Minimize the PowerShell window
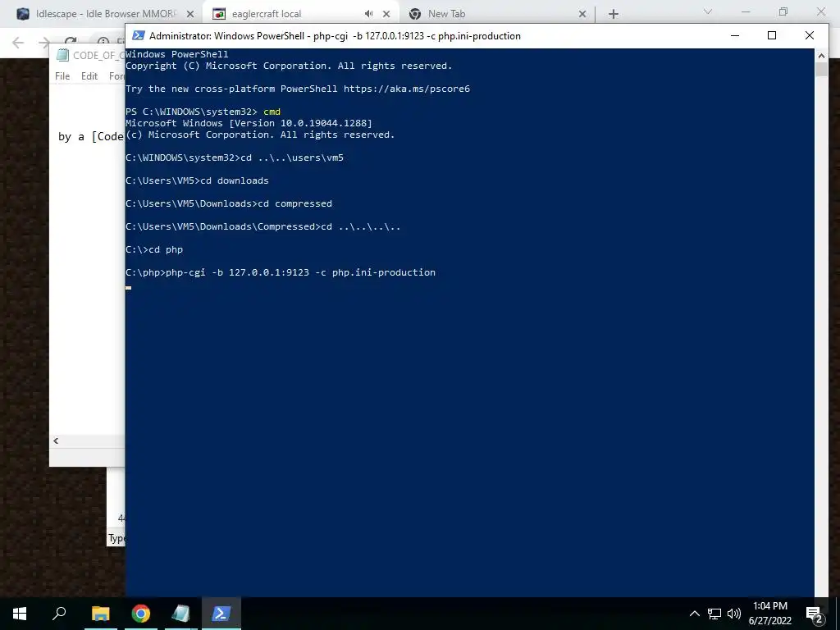 [x=735, y=35]
